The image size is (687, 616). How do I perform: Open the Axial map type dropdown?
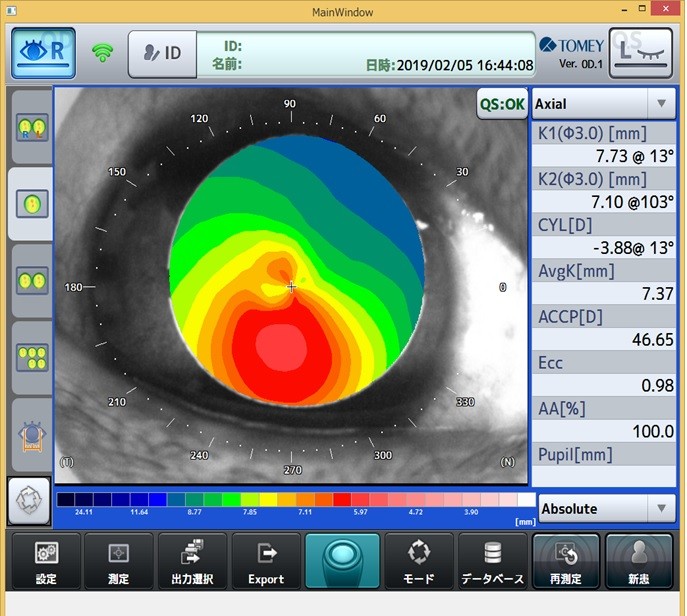click(x=603, y=103)
